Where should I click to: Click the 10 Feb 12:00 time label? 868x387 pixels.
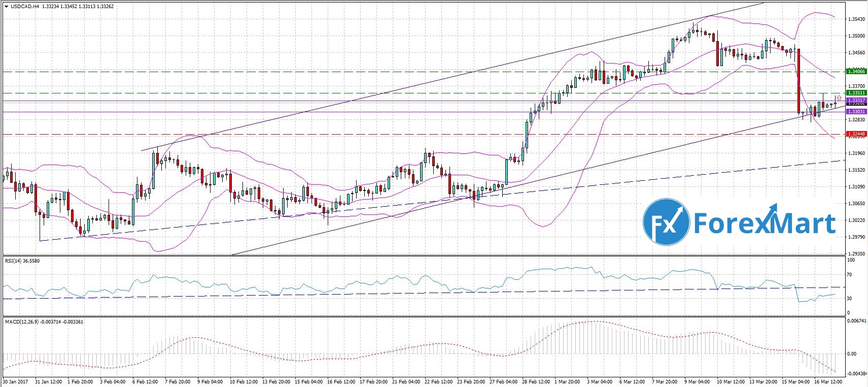pyautogui.click(x=242, y=381)
